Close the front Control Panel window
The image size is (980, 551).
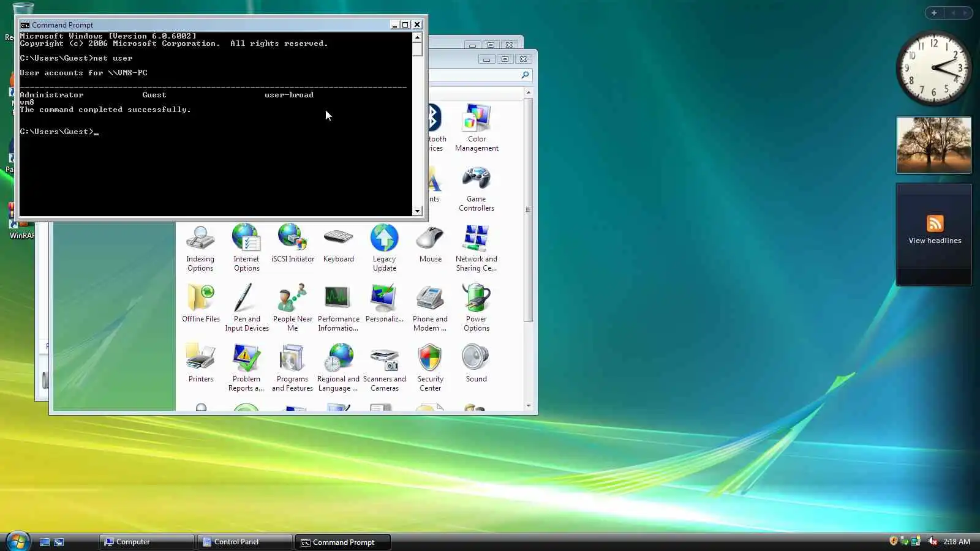(x=524, y=59)
